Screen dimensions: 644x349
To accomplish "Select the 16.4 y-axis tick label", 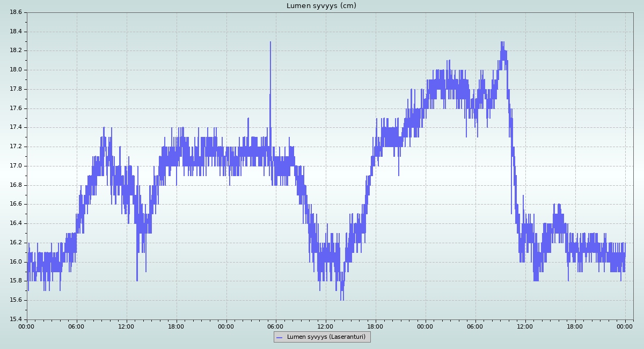I will 15,223.
